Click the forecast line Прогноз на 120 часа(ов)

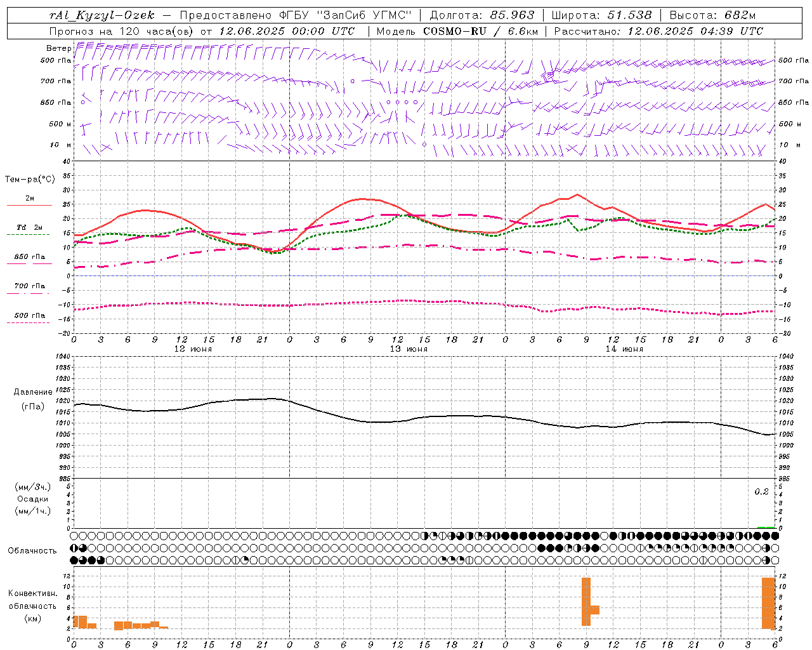coord(122,31)
